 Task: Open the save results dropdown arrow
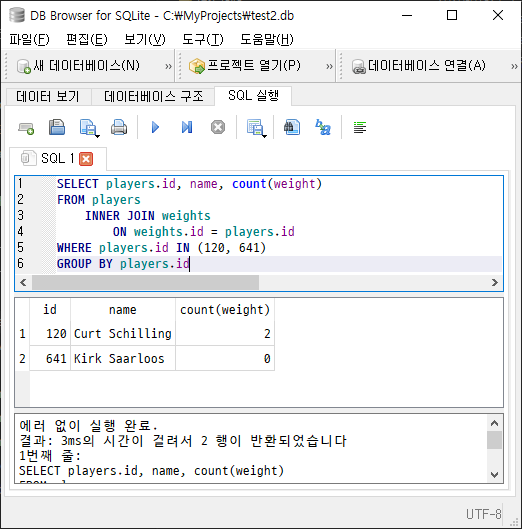coord(265,136)
